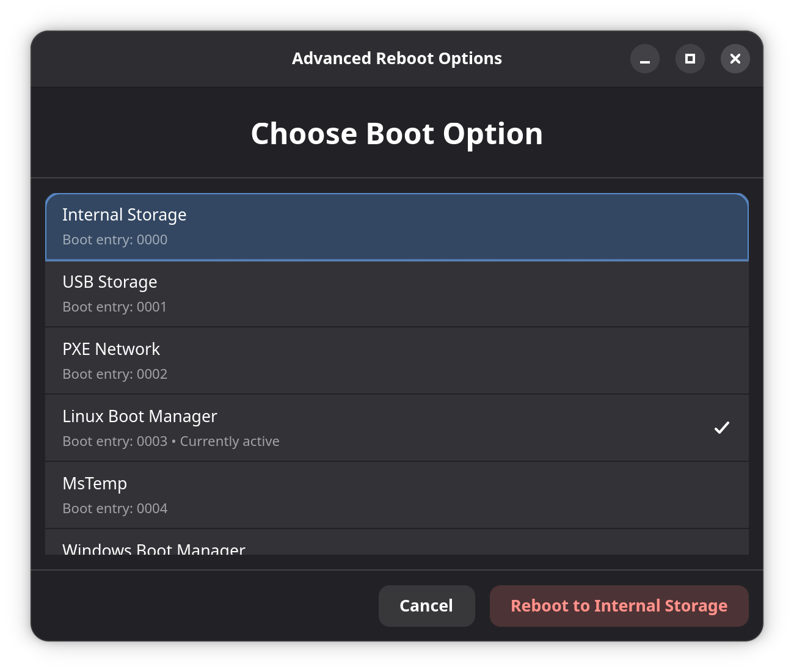Screen dimensions: 794x672
Task: Click the "Boot entry: 0000" subtitle
Action: point(115,240)
